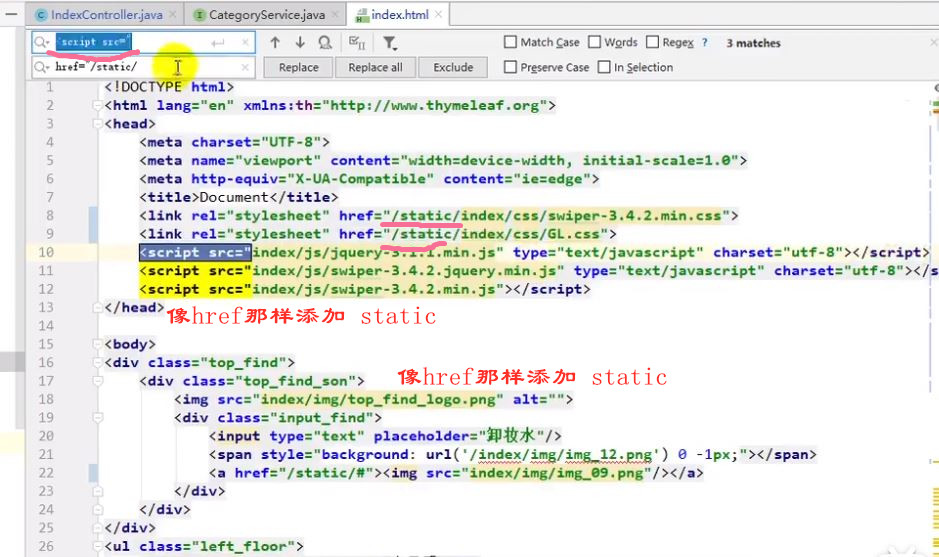Switch to the IndexController.java tab
This screenshot has width=939, height=557.
tap(107, 15)
